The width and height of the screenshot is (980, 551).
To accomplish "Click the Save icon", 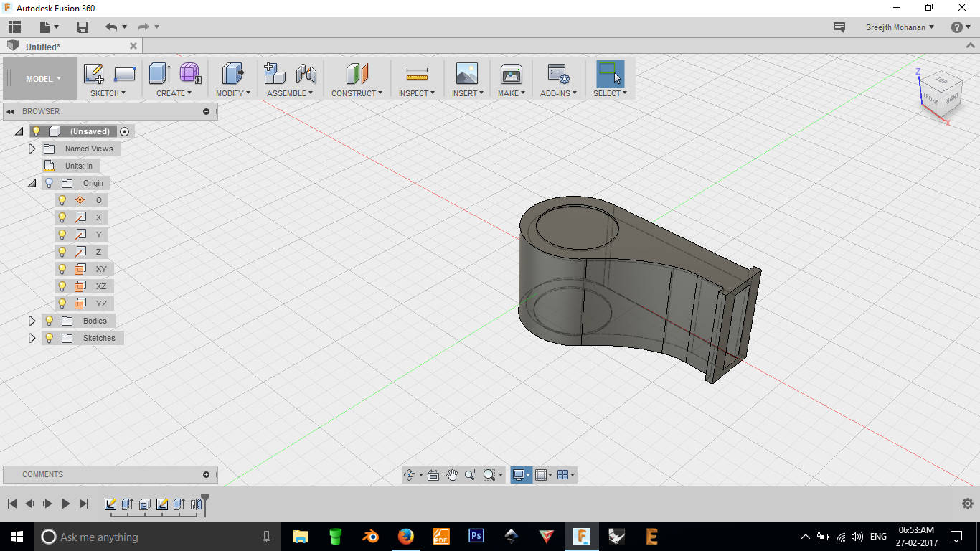I will [83, 27].
